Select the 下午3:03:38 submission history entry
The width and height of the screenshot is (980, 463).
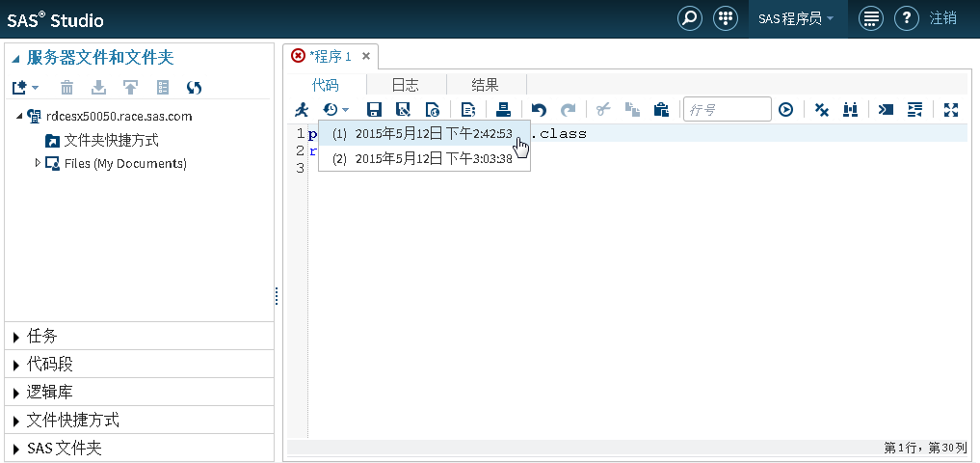coord(423,158)
